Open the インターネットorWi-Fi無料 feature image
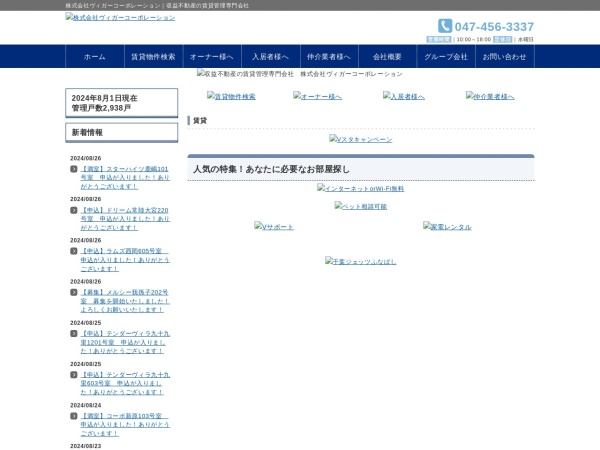Image resolution: width=600 pixels, height=450 pixels. coord(360,188)
